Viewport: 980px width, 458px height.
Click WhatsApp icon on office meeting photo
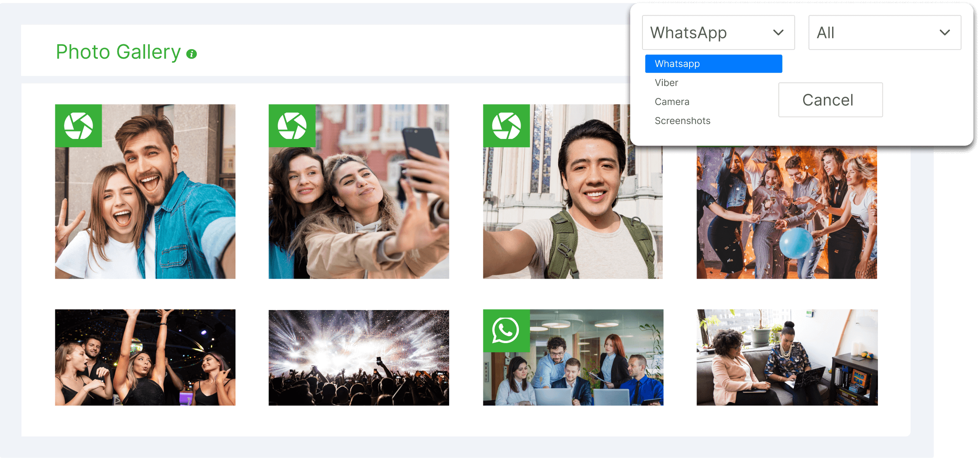click(506, 330)
